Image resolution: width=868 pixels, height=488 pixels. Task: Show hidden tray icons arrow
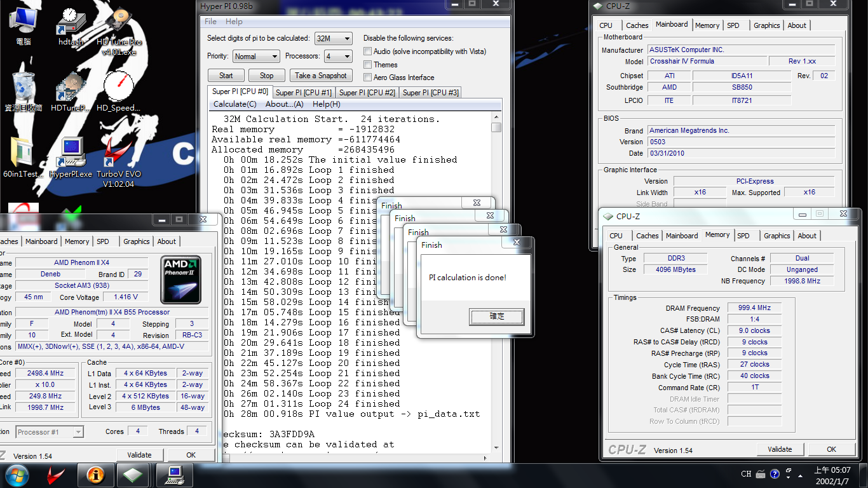tap(801, 475)
